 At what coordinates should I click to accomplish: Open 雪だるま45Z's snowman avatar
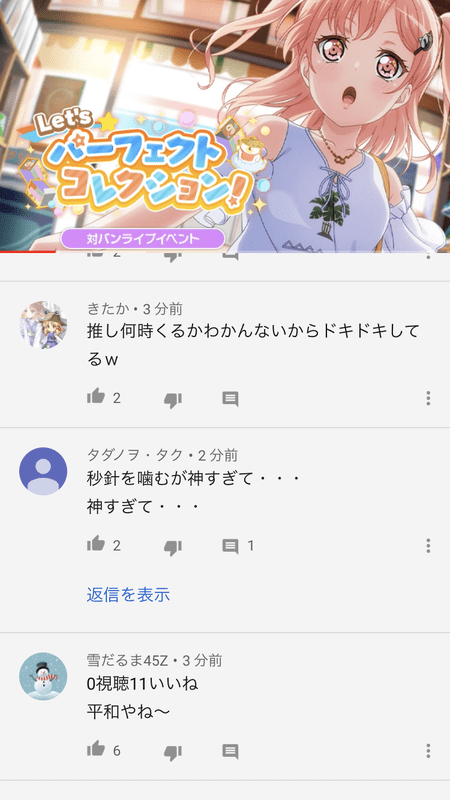(x=43, y=677)
